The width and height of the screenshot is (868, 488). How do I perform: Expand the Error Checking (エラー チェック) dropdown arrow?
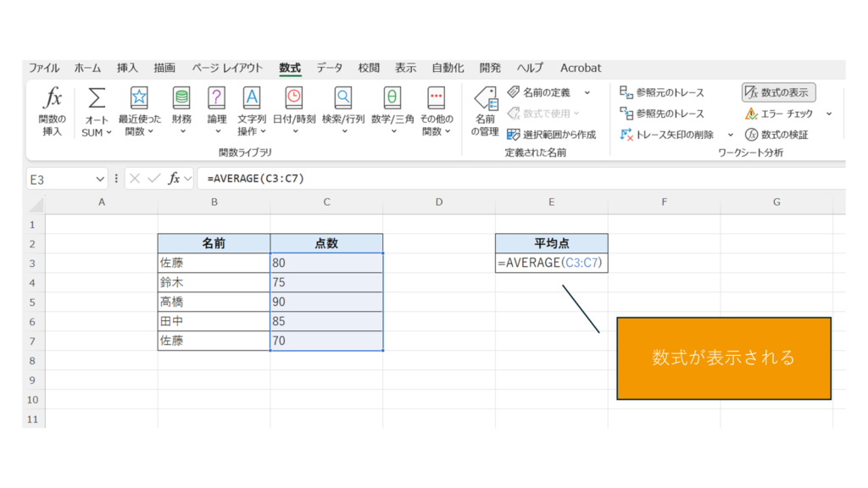click(829, 114)
